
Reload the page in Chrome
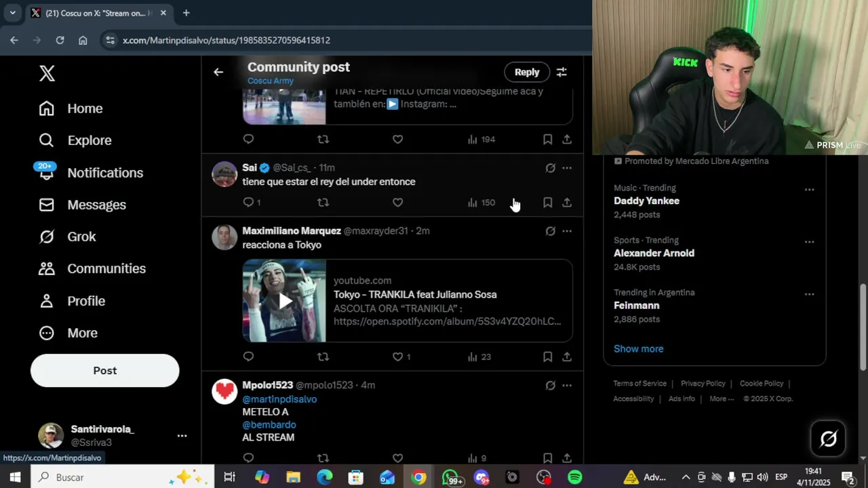click(x=60, y=40)
